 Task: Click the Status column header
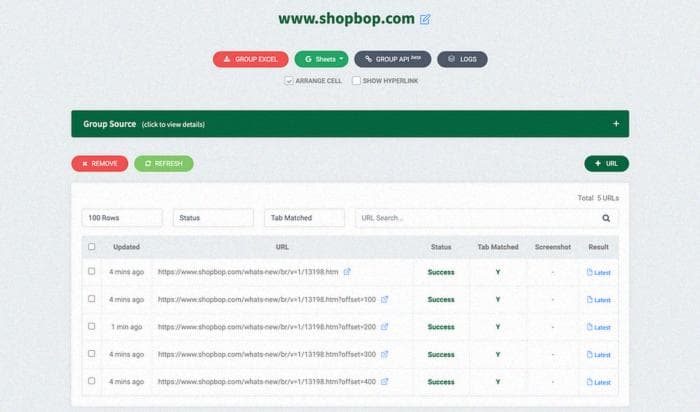[441, 247]
